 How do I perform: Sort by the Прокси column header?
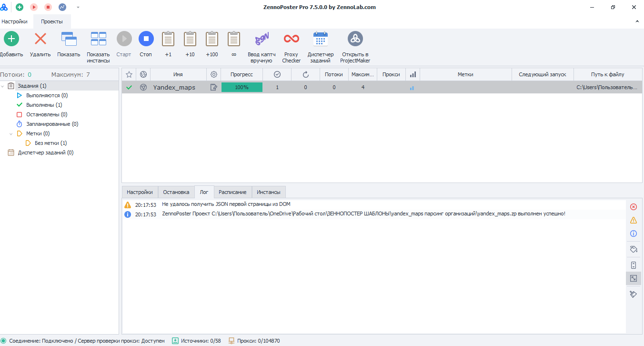tap(391, 74)
